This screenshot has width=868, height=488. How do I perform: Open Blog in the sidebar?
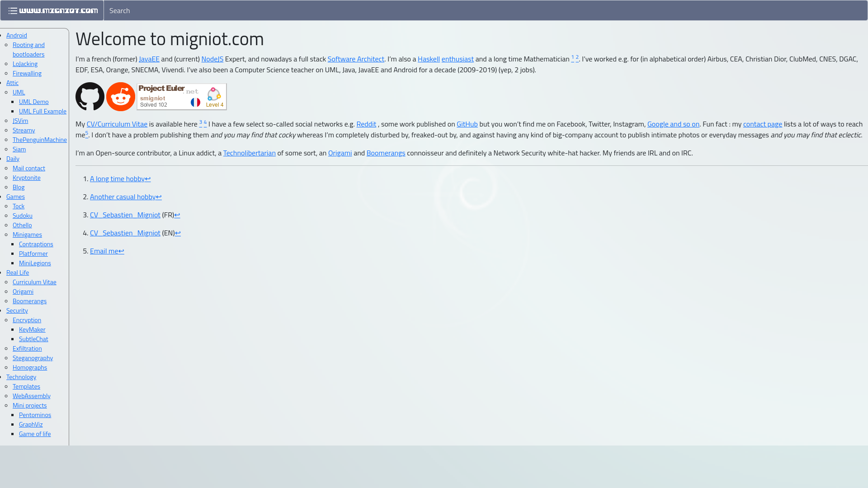pos(19,187)
